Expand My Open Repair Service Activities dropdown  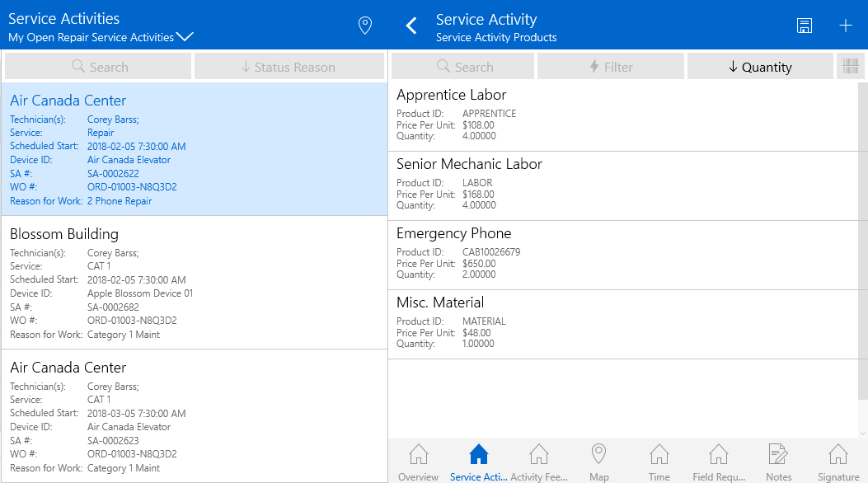pyautogui.click(x=185, y=37)
